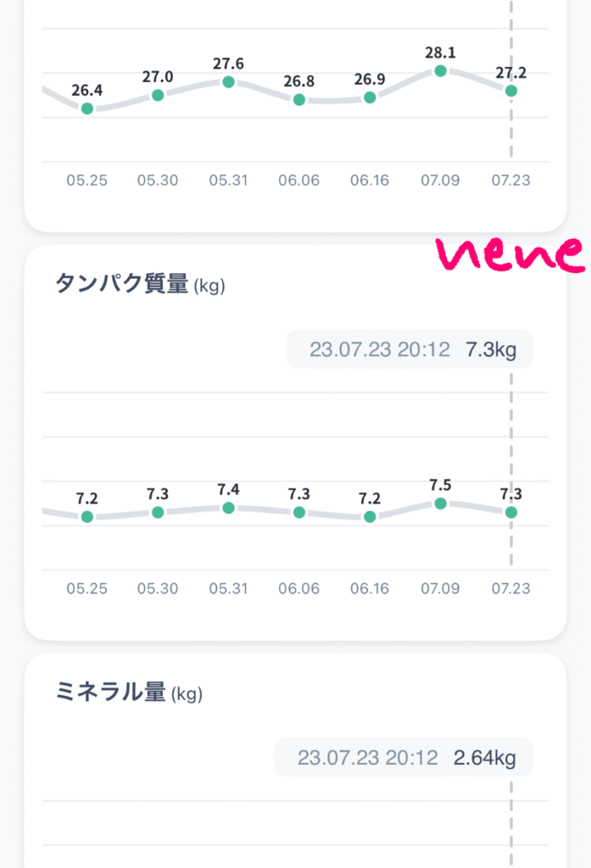The width and height of the screenshot is (591, 868).
Task: Select the 7.2 protein point above 05.25
Action: [86, 516]
